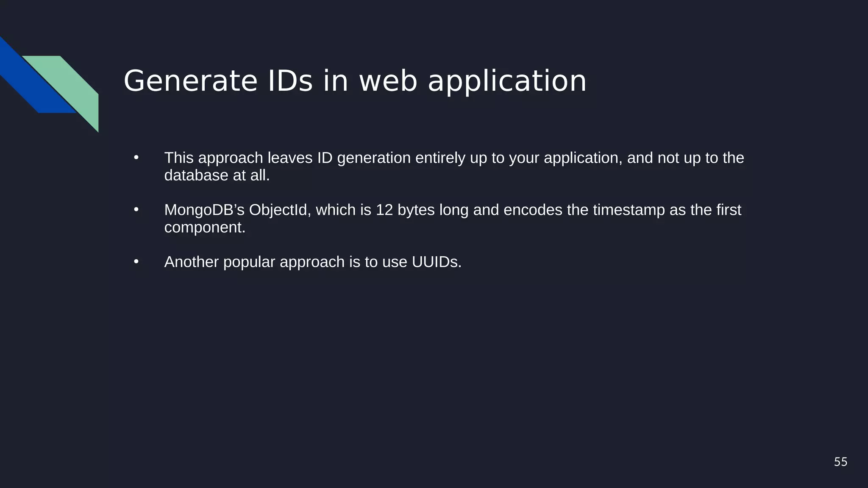The height and width of the screenshot is (488, 868).
Task: Click the slide number 55
Action: point(840,462)
